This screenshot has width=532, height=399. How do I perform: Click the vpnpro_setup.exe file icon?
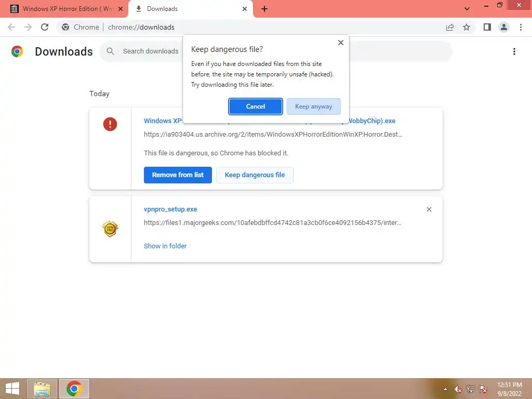tap(110, 229)
